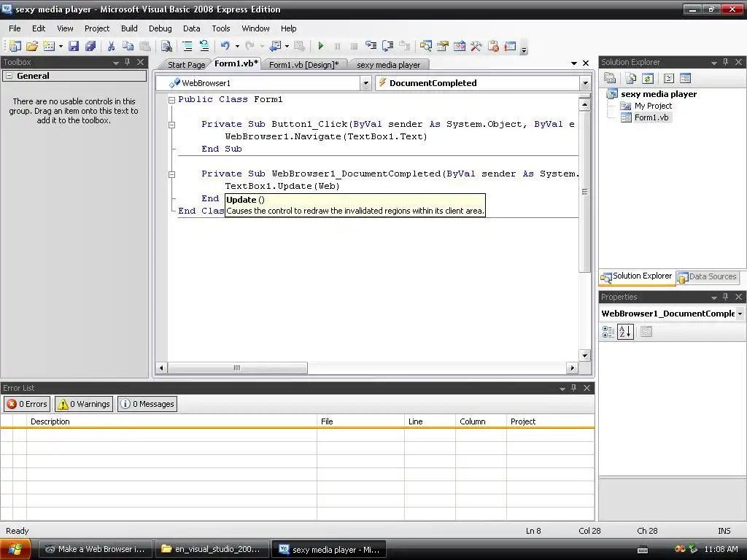Collapse the Public Class Form1 region
The height and width of the screenshot is (560, 747).
click(x=171, y=100)
